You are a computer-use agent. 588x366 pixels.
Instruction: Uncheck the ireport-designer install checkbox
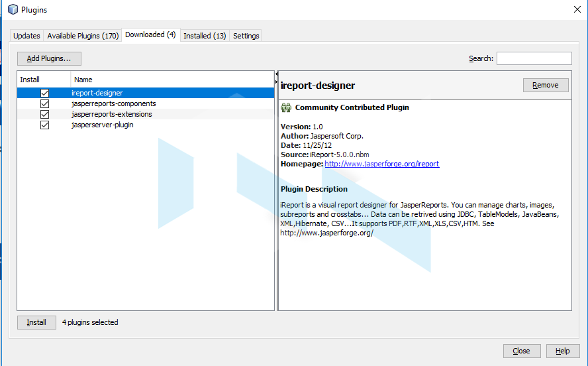(x=44, y=93)
